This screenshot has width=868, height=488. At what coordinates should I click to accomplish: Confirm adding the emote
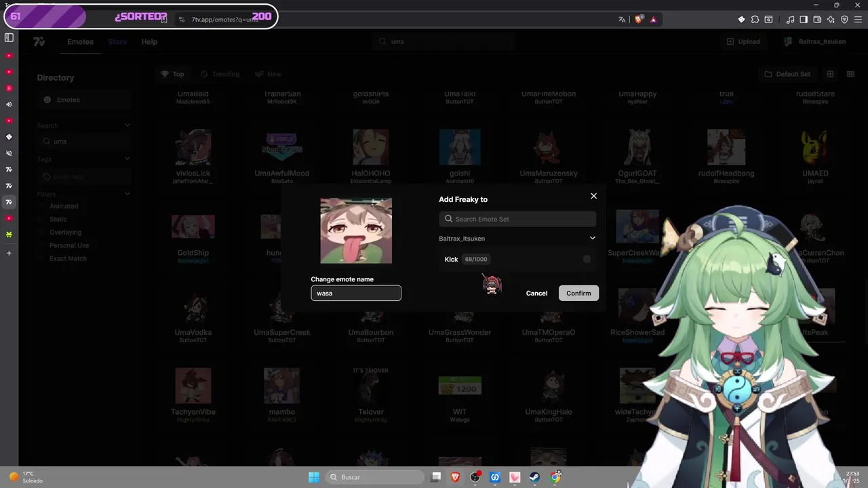click(578, 293)
